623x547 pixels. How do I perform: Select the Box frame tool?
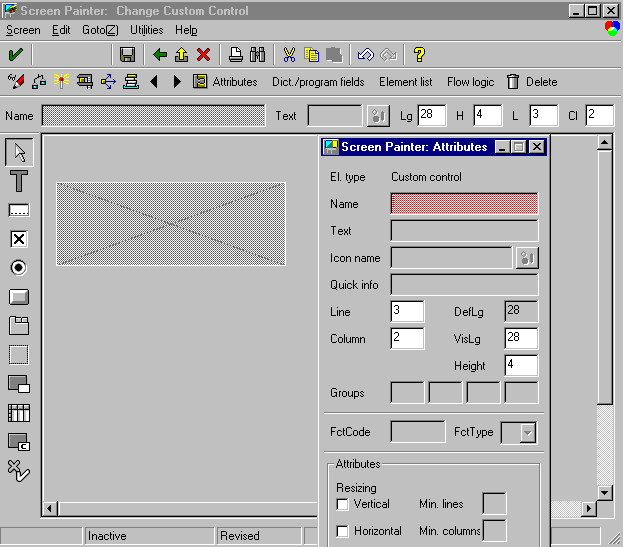click(19, 355)
